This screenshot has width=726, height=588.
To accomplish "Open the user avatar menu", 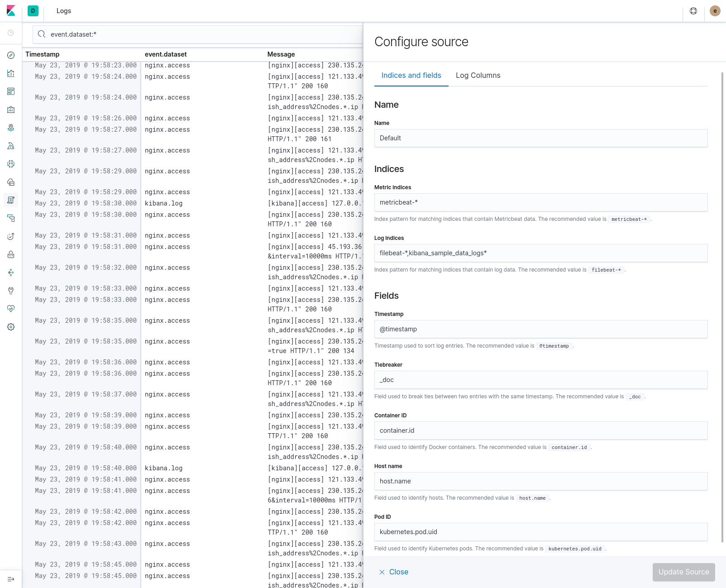I will point(715,10).
